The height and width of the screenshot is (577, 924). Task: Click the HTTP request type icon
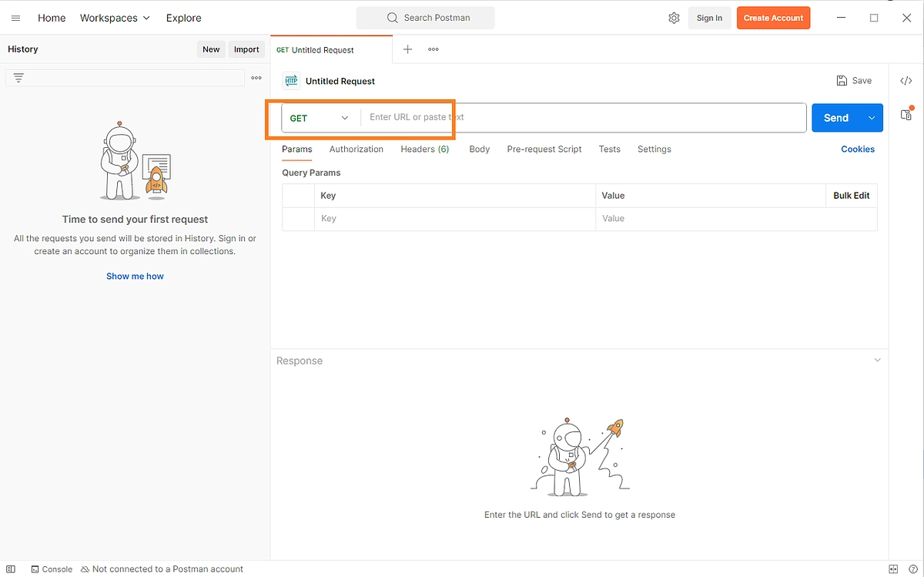pos(291,81)
